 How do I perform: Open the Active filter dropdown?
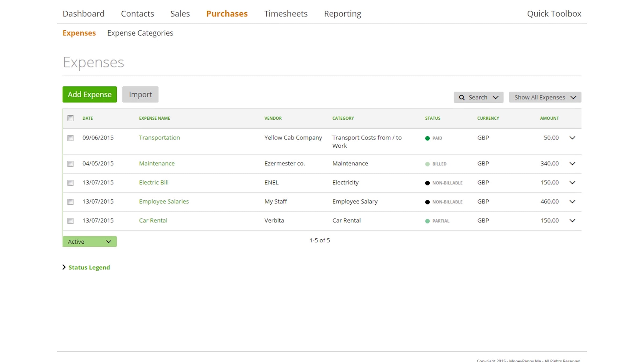pyautogui.click(x=89, y=242)
